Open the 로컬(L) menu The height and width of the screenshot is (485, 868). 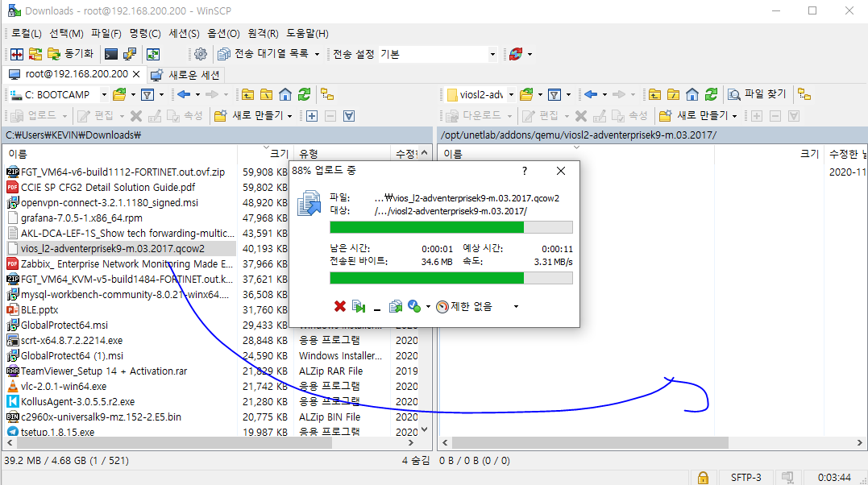(x=27, y=33)
